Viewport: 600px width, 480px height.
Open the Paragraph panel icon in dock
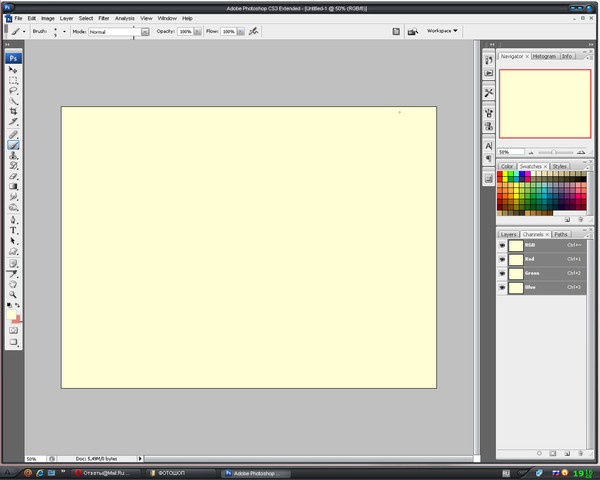(489, 158)
